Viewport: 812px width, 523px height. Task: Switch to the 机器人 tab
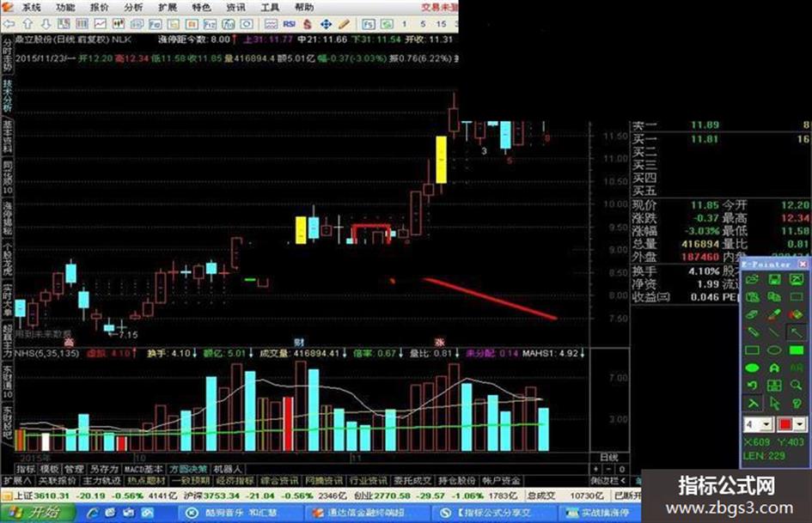pyautogui.click(x=228, y=469)
